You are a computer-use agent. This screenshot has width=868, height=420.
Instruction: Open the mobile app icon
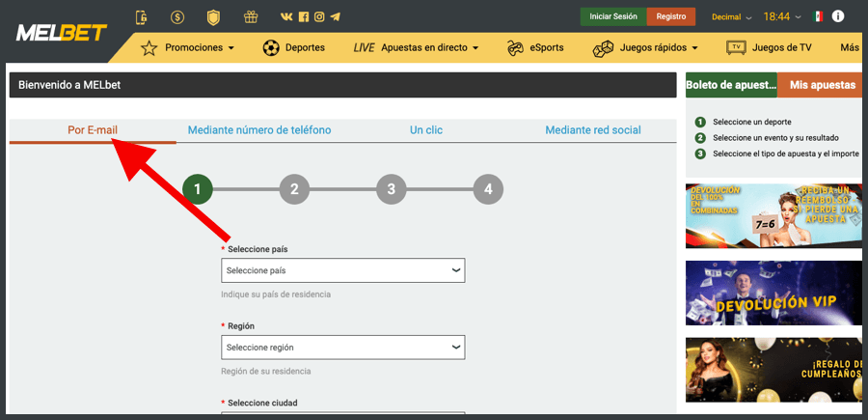[142, 17]
